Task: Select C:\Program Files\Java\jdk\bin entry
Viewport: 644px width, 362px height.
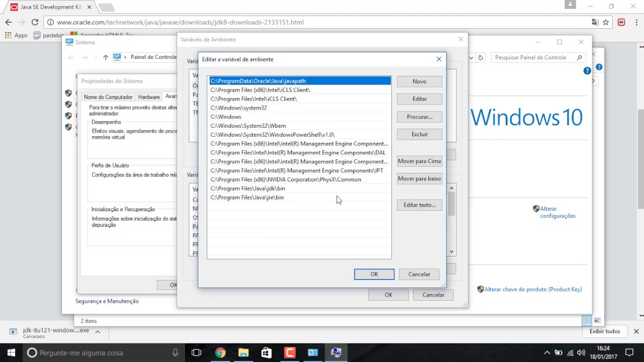Action: pos(300,189)
